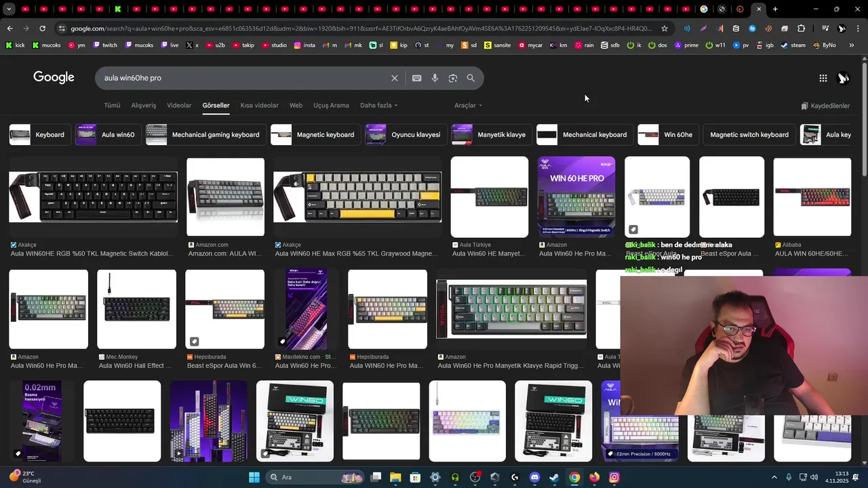Focus the browser address bar URL

pos(361,28)
